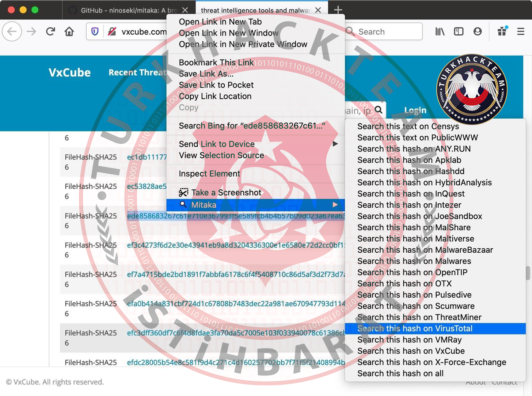The width and height of the screenshot is (532, 396).
Task: Open a new browser tab
Action: pos(338,10)
